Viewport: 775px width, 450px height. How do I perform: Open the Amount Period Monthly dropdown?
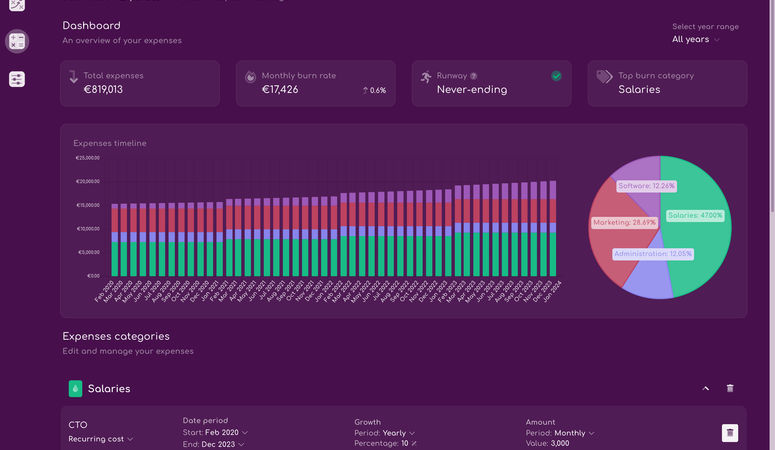[x=574, y=433]
